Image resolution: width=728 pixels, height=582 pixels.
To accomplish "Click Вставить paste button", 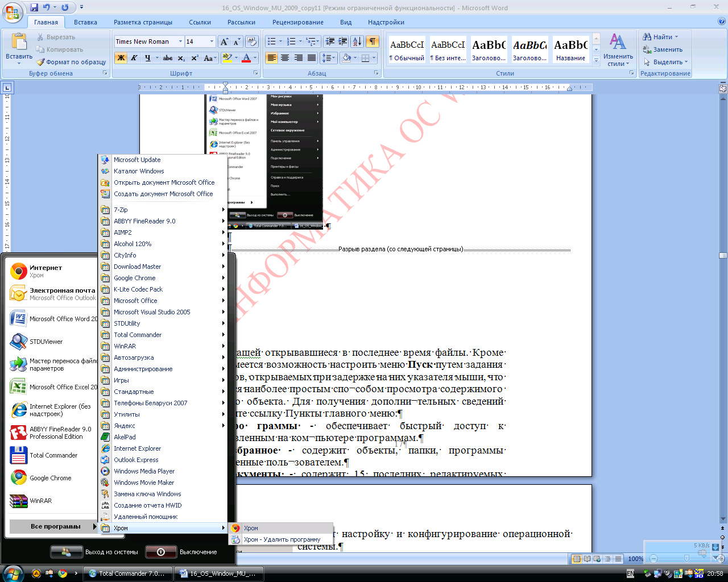I will (x=19, y=48).
